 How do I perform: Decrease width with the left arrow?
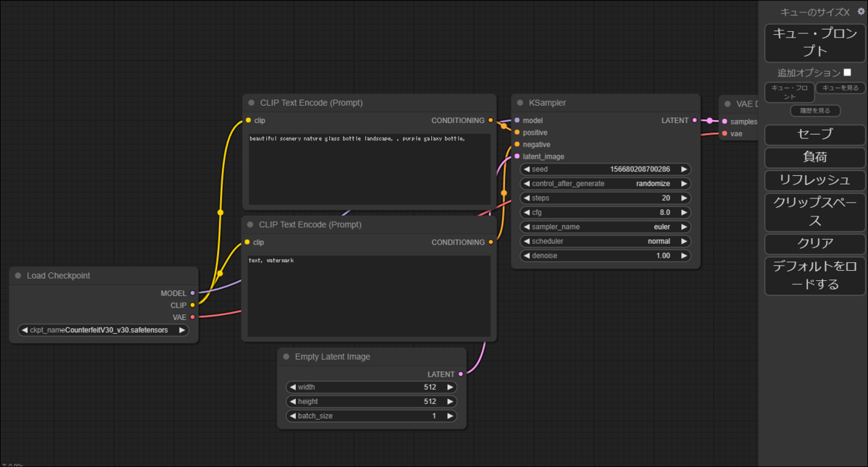(x=292, y=387)
